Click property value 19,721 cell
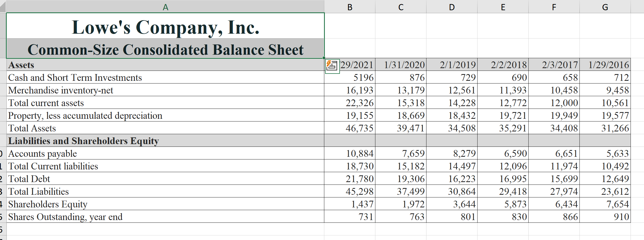 pyautogui.click(x=503, y=115)
